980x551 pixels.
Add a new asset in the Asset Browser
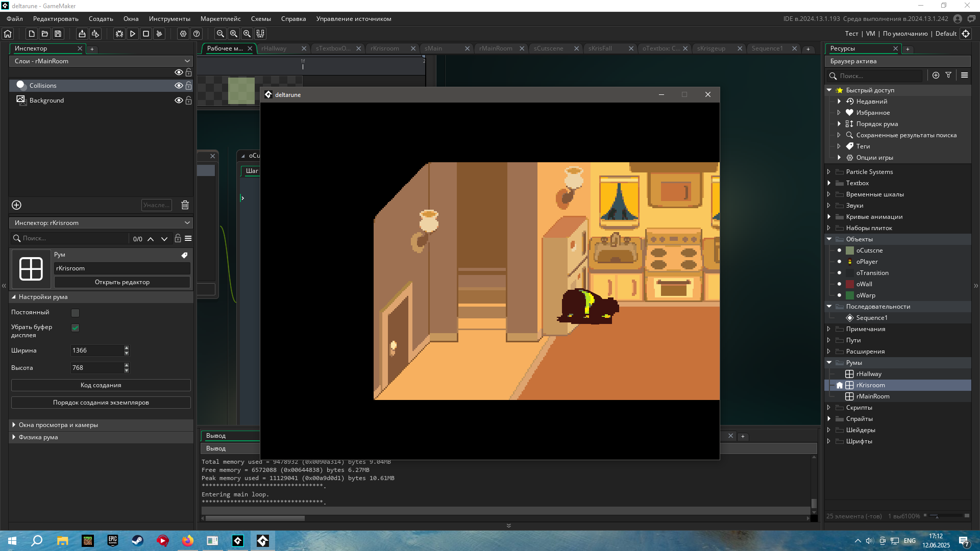(936, 76)
